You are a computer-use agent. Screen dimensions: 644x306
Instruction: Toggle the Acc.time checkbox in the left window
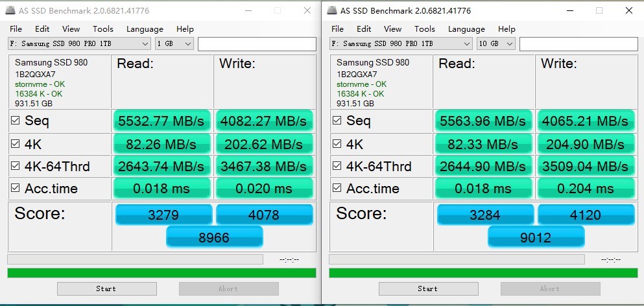pyautogui.click(x=15, y=188)
